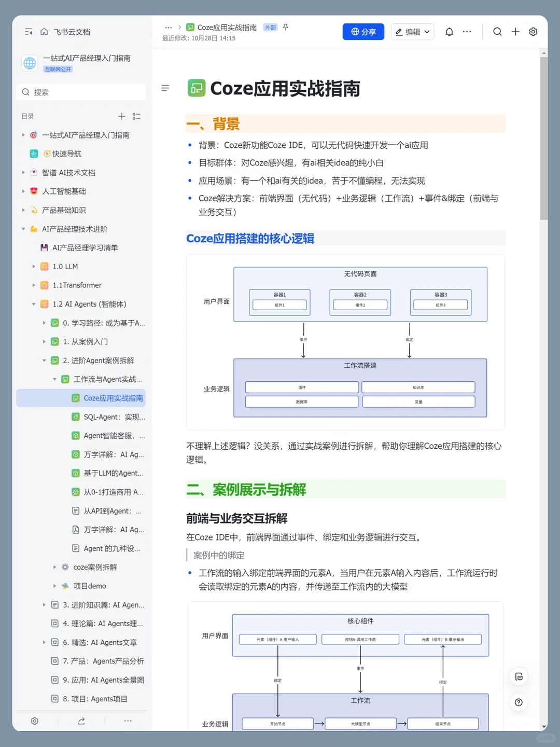Viewport: 560px width, 747px height.
Task: Open 基于LLM的Agent document in the tree
Action: (114, 473)
